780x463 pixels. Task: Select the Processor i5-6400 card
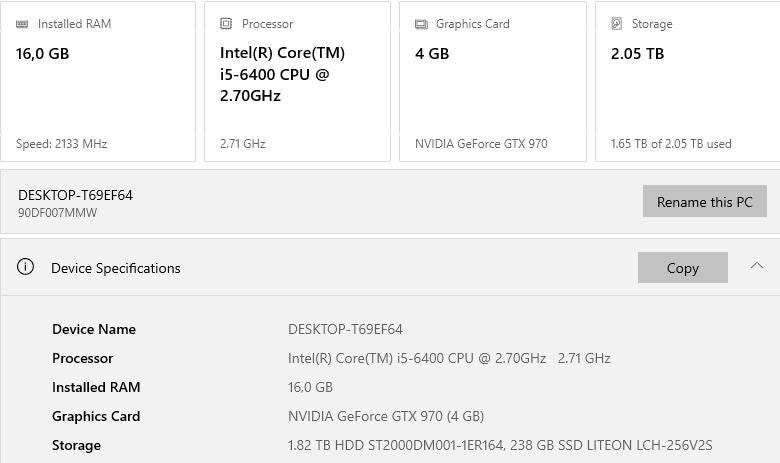pyautogui.click(x=297, y=81)
